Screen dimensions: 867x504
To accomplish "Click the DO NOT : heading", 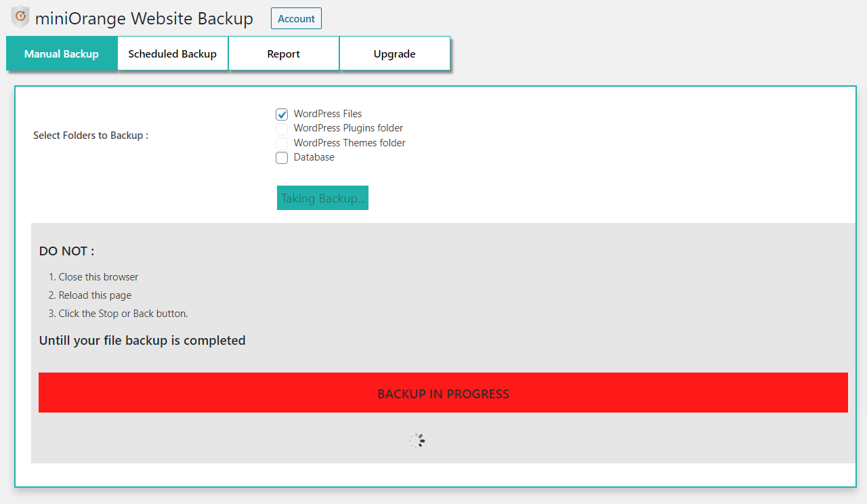I will [x=66, y=251].
